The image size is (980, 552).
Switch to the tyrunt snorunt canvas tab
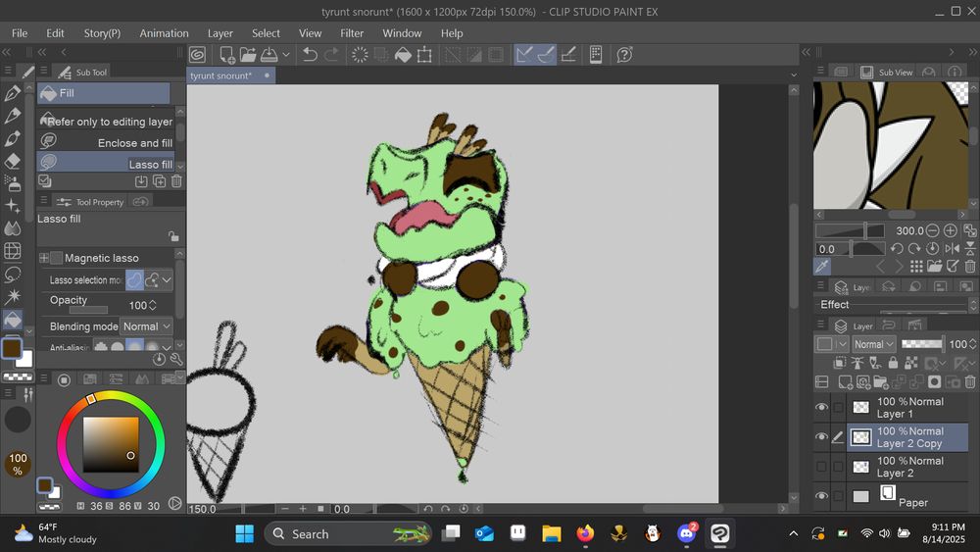[x=230, y=75]
